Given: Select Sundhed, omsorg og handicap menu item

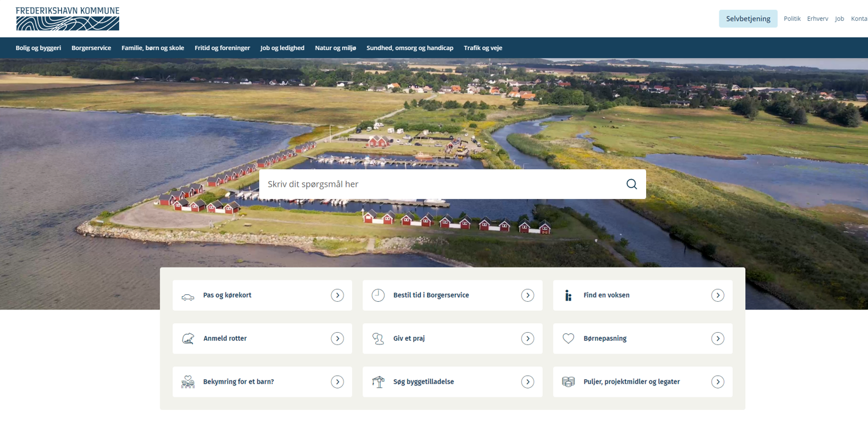Looking at the screenshot, I should pyautogui.click(x=410, y=48).
